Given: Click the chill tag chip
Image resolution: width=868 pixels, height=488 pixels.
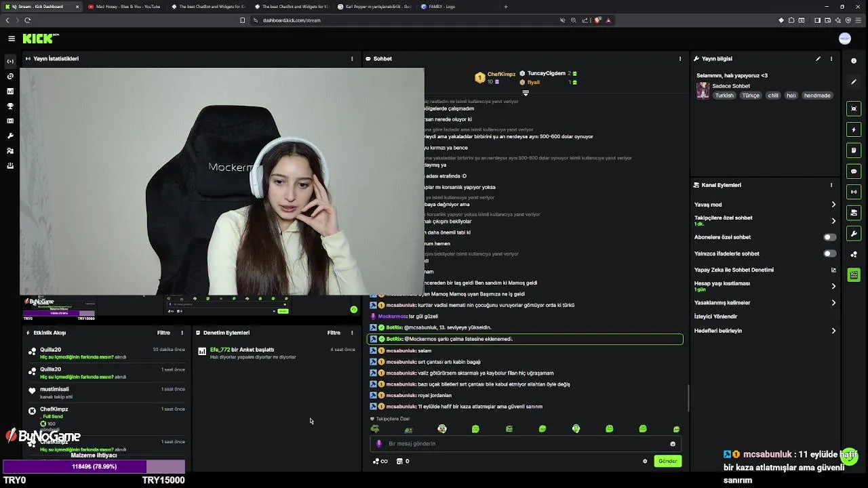Looking at the screenshot, I should (773, 96).
